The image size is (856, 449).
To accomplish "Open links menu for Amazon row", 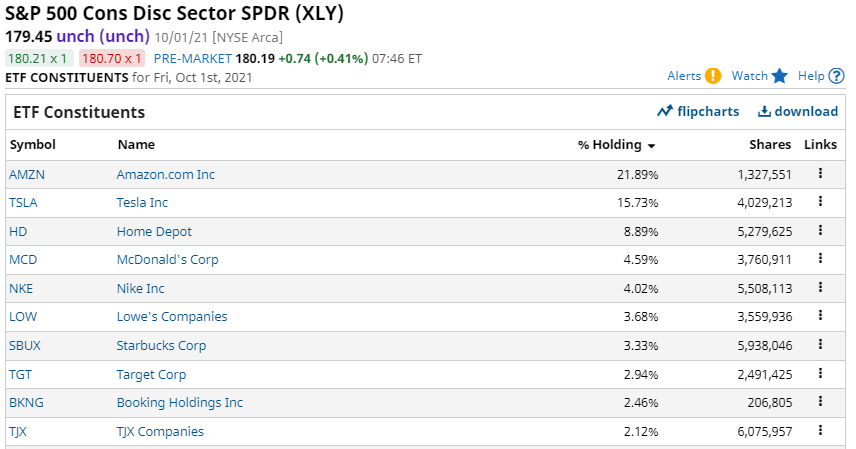I will [820, 174].
